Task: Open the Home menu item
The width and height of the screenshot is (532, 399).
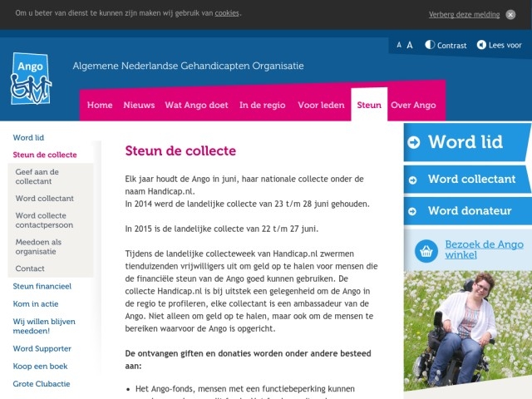Action: click(100, 106)
